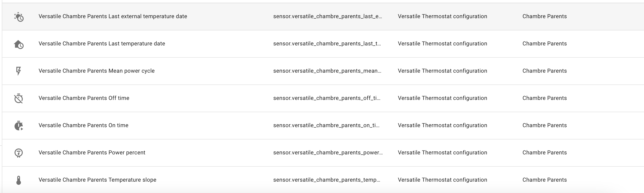The image size is (644, 193).
Task: Open the Versatile Chambre Parents Power percent entry
Action: pos(92,153)
